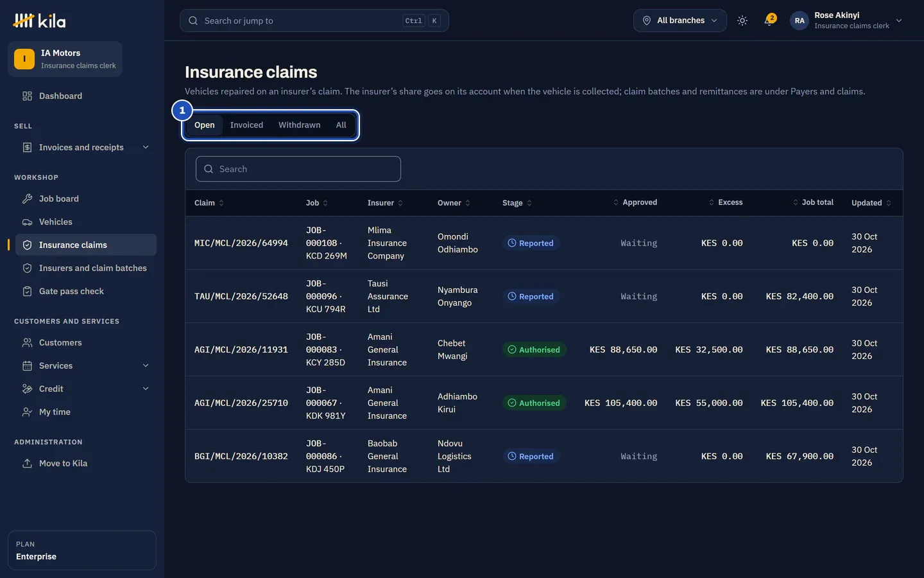Expand the Services submenu chevron
This screenshot has height=578, width=924.
pos(146,365)
